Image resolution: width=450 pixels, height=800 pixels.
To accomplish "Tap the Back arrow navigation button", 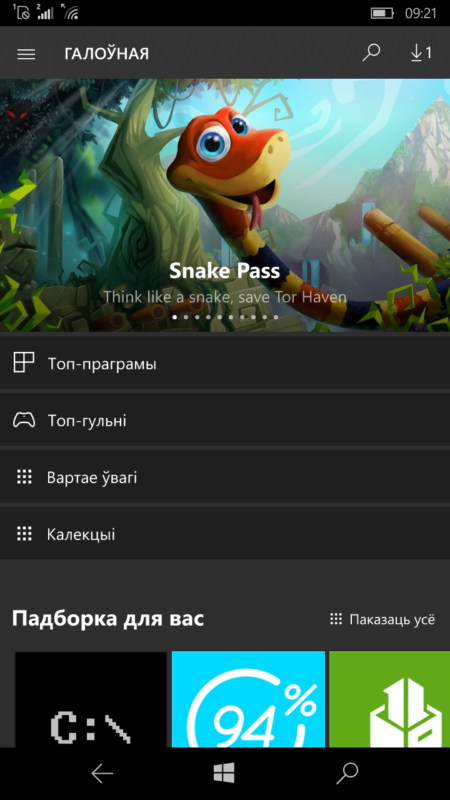I will click(x=102, y=774).
